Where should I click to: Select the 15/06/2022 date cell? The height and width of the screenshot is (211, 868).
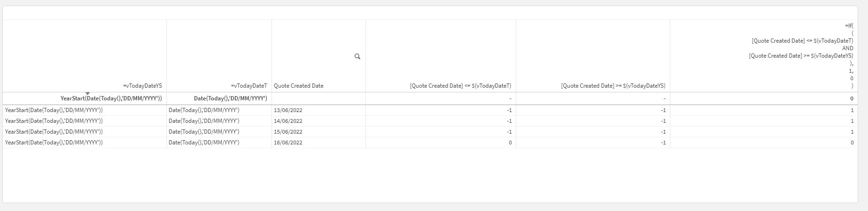[x=288, y=132]
